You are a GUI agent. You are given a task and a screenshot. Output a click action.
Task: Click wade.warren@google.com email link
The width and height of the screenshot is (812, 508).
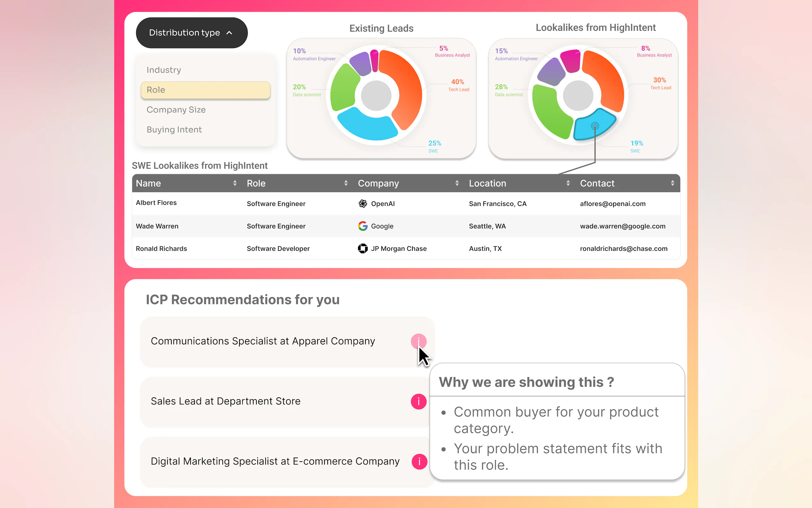[x=622, y=226]
